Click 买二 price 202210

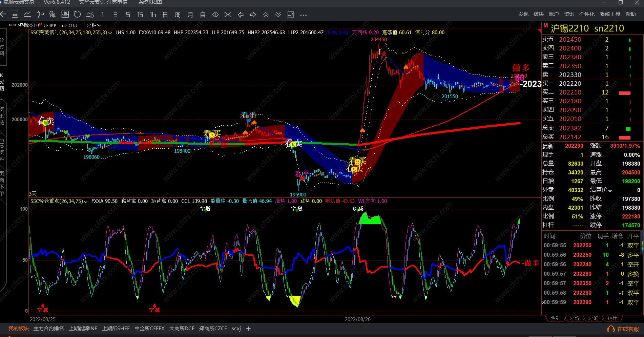[x=570, y=92]
